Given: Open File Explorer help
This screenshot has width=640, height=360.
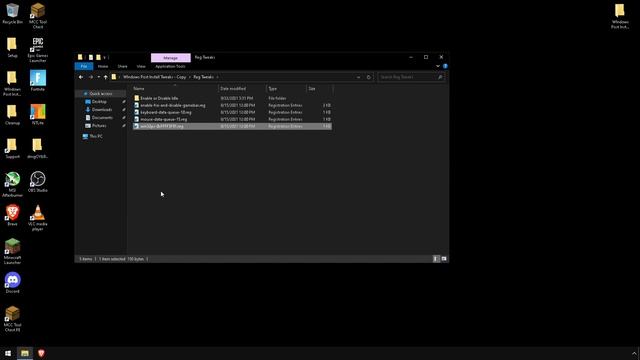Looking at the screenshot, I should [445, 66].
